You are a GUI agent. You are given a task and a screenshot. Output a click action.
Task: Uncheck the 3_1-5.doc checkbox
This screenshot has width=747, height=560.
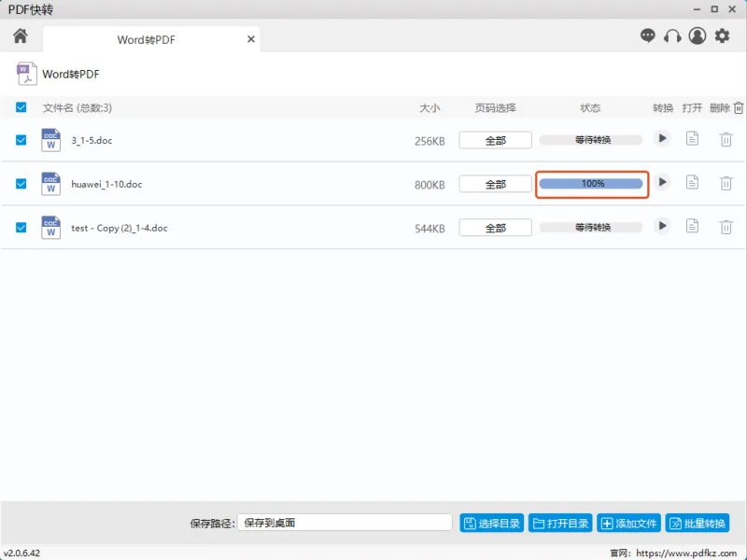(x=21, y=140)
